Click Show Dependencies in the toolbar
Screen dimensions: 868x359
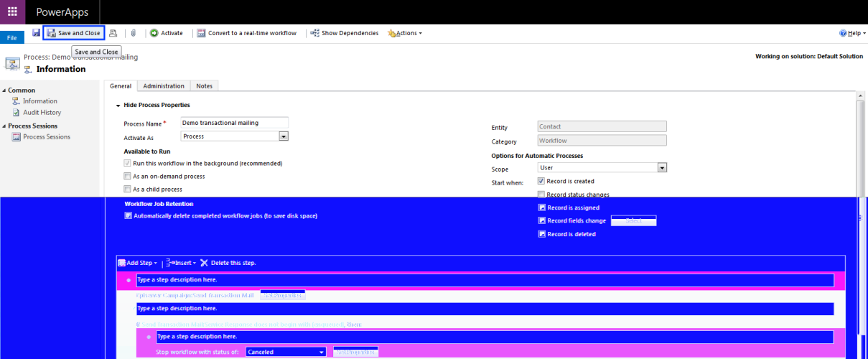point(345,33)
